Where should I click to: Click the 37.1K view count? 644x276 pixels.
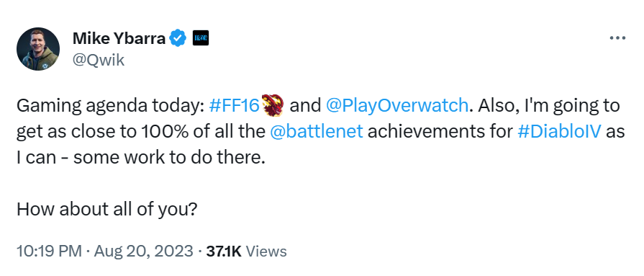(x=224, y=251)
